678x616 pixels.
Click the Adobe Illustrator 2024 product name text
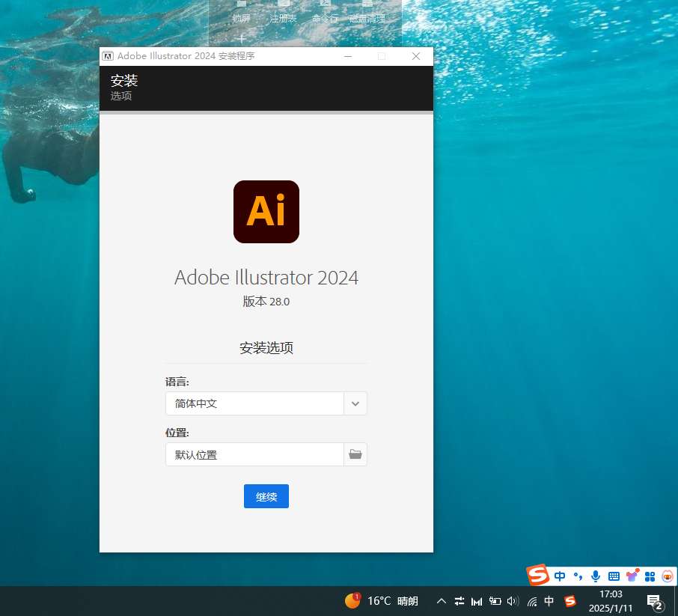[x=266, y=278]
